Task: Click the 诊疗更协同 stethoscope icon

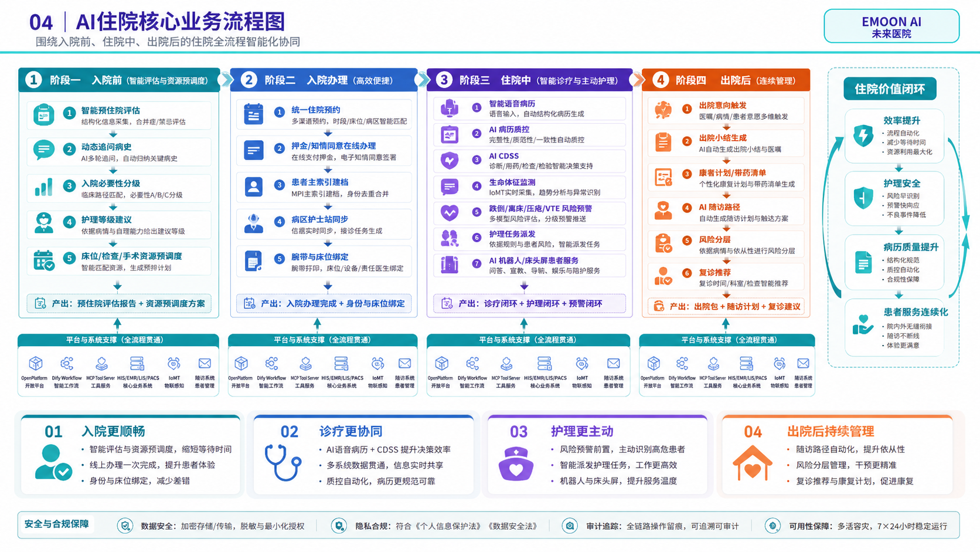Action: tap(283, 462)
